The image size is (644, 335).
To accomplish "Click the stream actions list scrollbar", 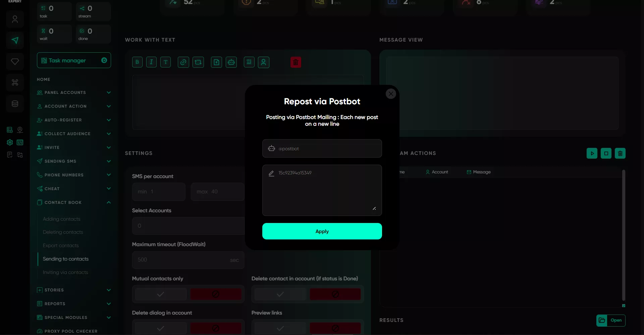I will (x=624, y=235).
